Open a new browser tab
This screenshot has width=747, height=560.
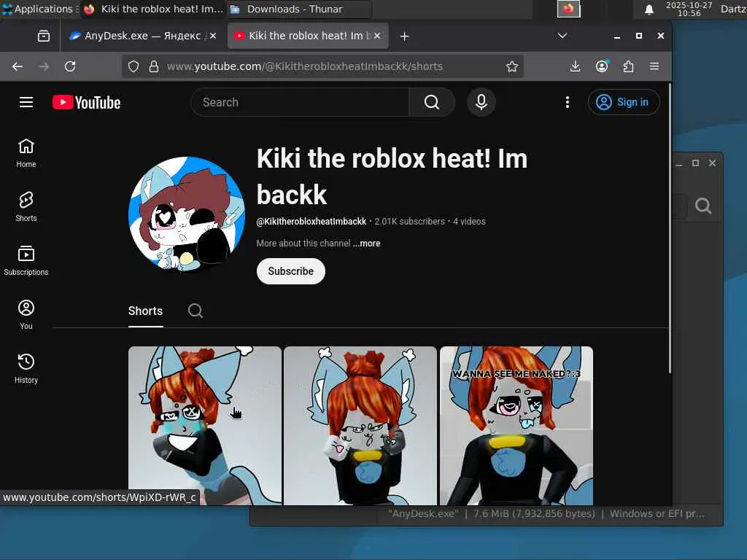[x=404, y=36]
